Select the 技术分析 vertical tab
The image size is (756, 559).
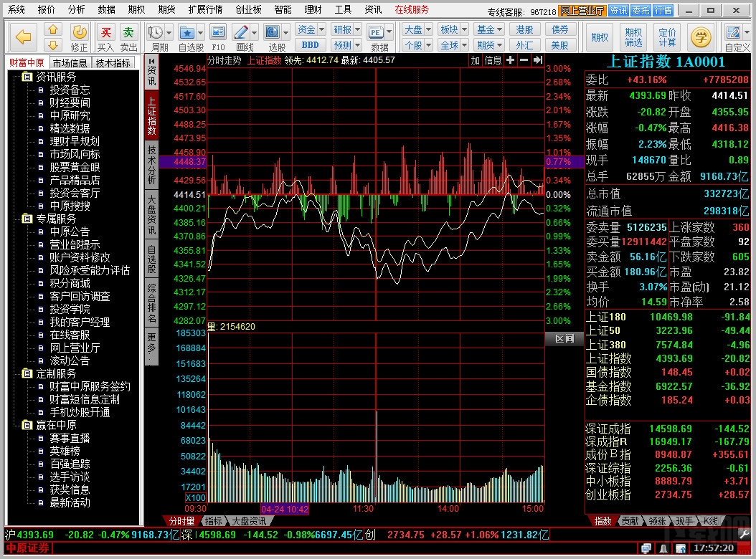(151, 166)
